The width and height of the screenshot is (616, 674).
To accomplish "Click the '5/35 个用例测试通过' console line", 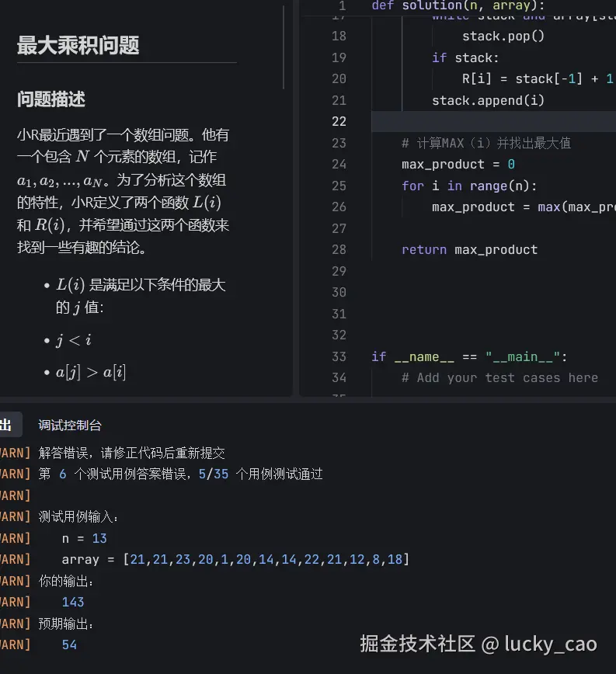I will click(x=260, y=474).
